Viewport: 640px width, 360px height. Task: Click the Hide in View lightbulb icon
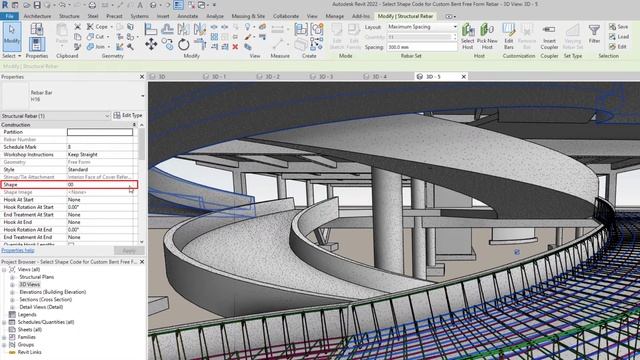[247, 27]
